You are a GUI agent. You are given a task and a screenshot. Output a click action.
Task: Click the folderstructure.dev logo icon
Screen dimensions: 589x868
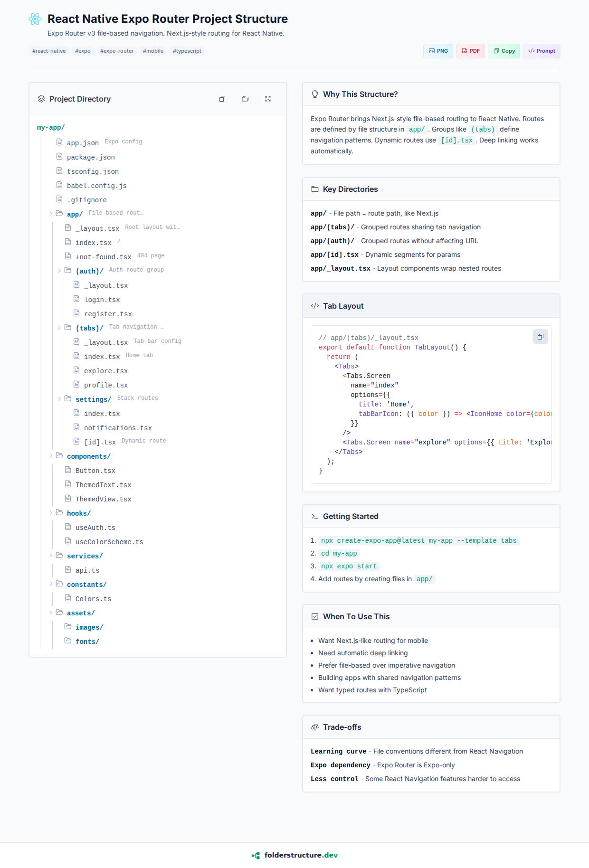click(256, 855)
